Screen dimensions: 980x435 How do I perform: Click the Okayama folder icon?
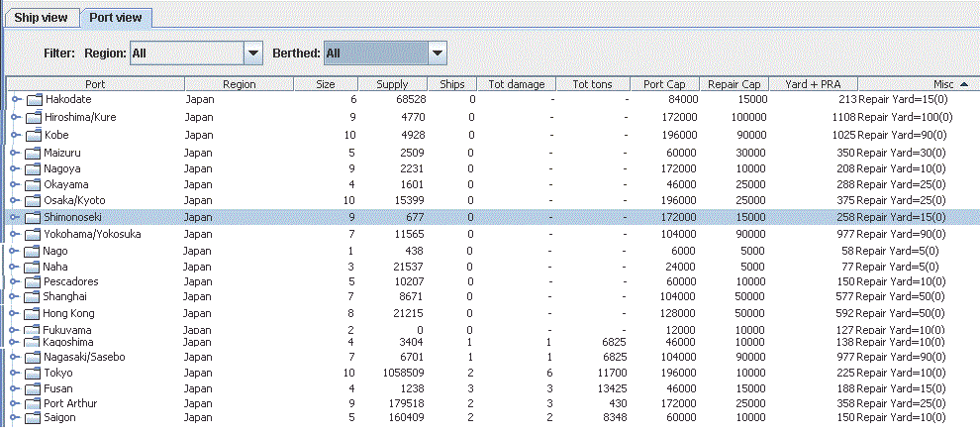pos(34,184)
